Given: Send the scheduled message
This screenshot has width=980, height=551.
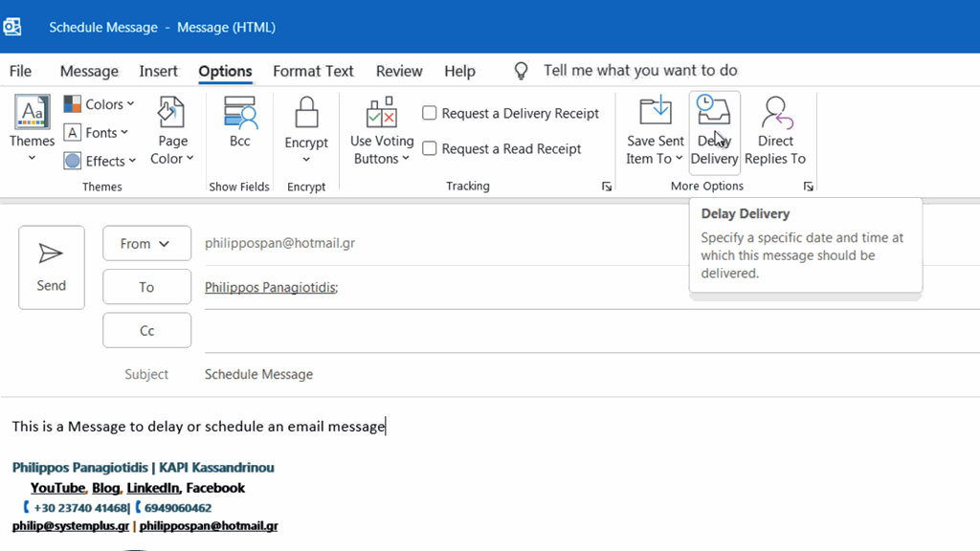Looking at the screenshot, I should pos(51,267).
